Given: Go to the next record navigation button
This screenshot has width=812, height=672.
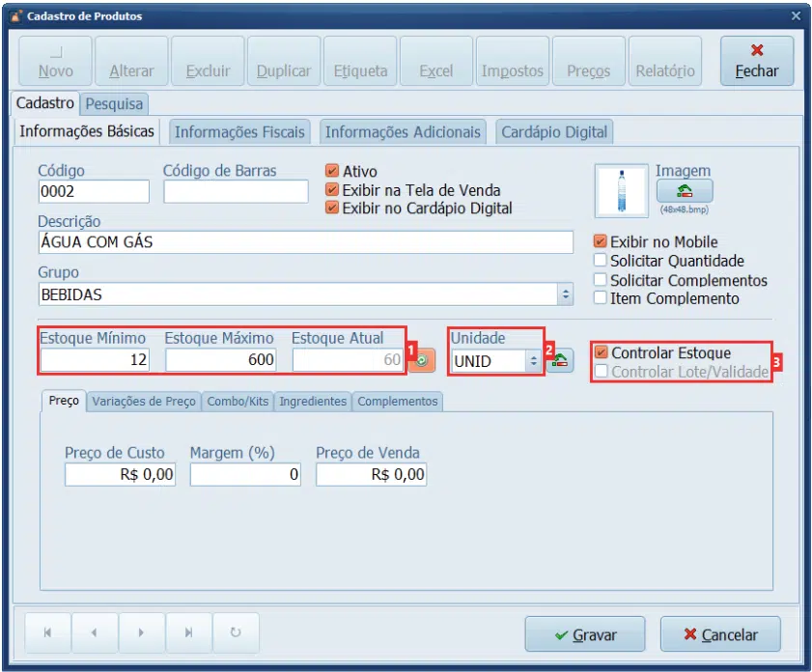Looking at the screenshot, I should [x=141, y=632].
